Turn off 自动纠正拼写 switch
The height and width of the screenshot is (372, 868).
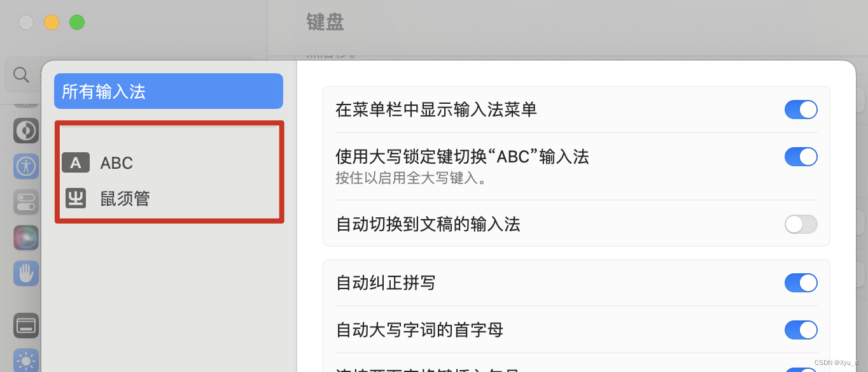pos(801,283)
